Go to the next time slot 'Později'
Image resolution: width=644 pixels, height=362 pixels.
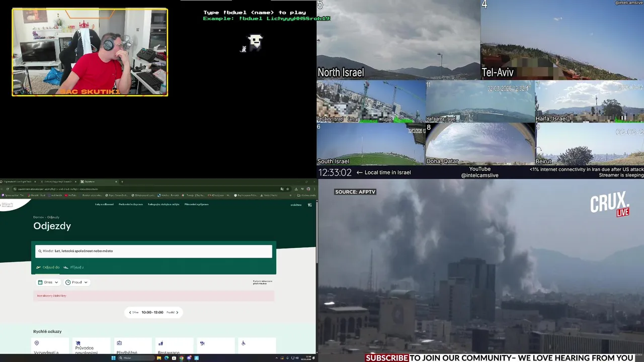tap(172, 312)
